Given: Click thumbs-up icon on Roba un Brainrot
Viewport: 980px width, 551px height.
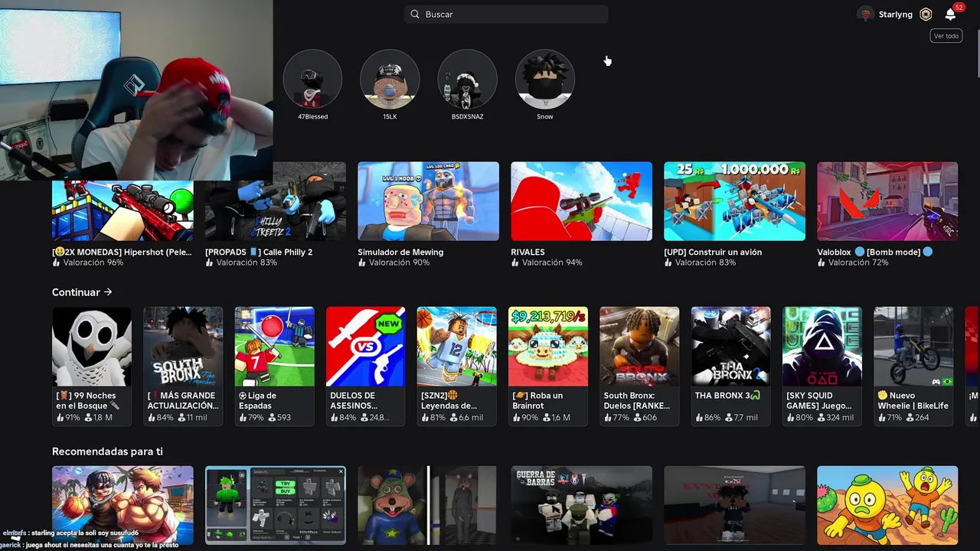Looking at the screenshot, I should [x=517, y=418].
